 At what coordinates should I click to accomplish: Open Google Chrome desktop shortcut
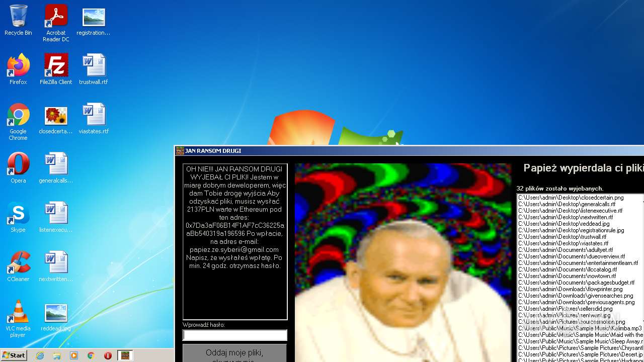pyautogui.click(x=18, y=122)
